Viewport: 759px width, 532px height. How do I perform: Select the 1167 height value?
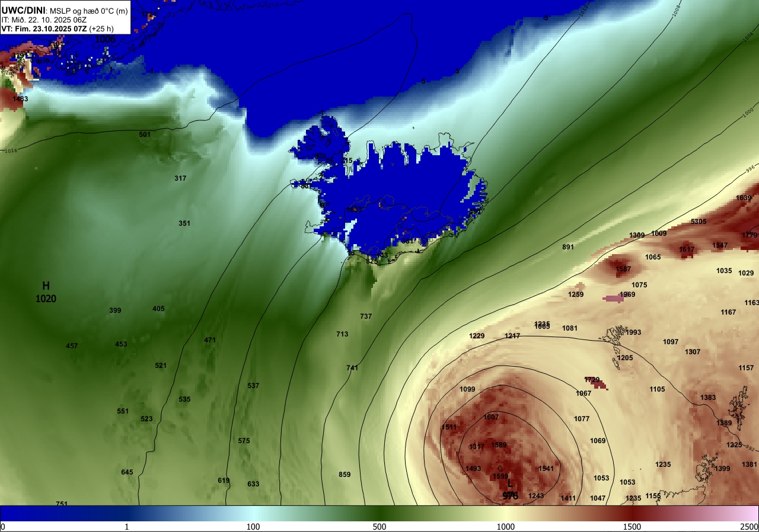point(728,312)
